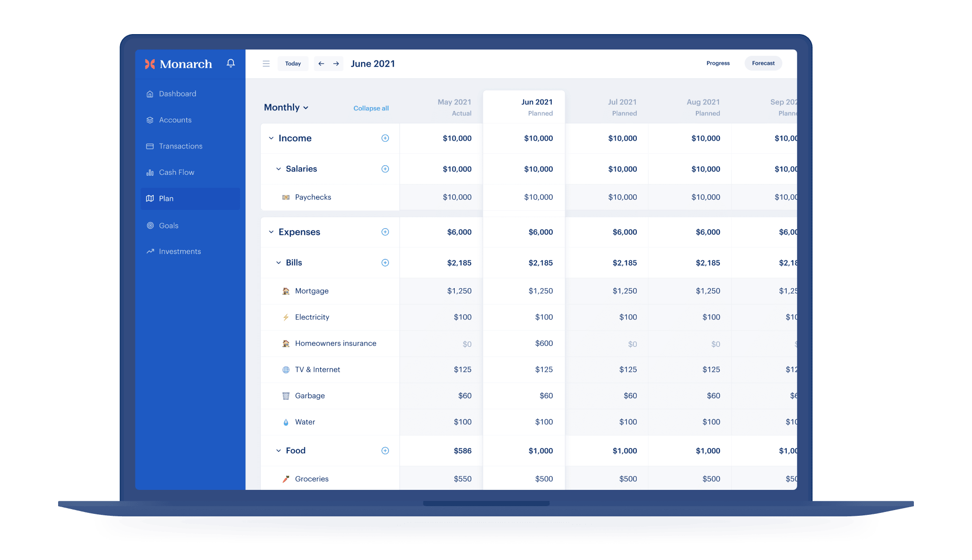Edit Jun 2021 Mortgage $1,250 cell
Image resolution: width=972 pixels, height=560 pixels.
[x=523, y=291]
